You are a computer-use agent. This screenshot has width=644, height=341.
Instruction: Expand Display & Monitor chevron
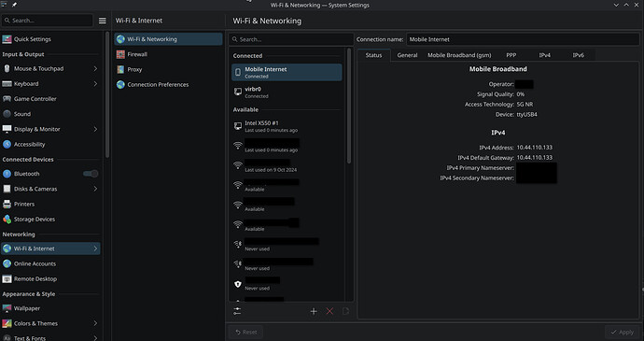click(x=95, y=129)
